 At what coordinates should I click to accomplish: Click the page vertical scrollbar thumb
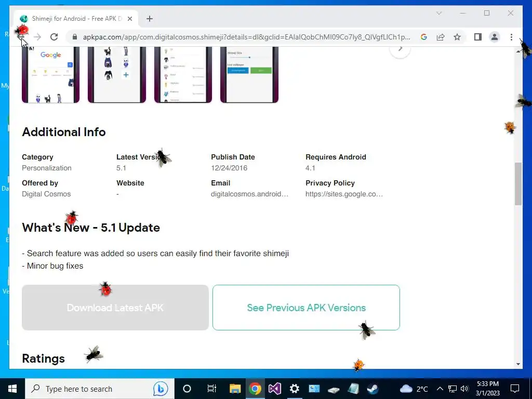pos(518,184)
